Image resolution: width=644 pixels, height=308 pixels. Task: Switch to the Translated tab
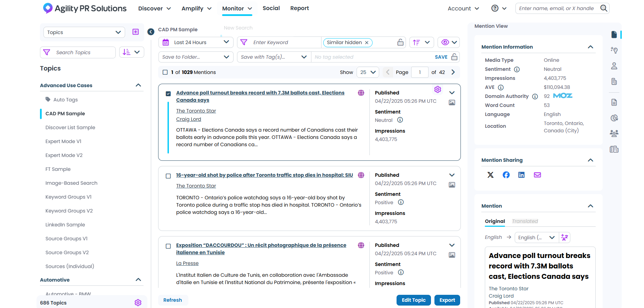point(525,221)
